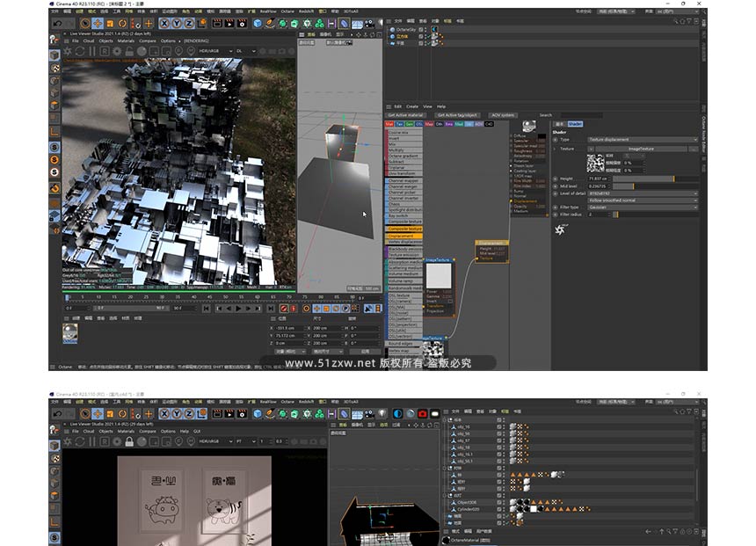This screenshot has height=546, width=756.
Task: Open Render Settings clapperboard-gear icon, upper window
Action: 242,23
